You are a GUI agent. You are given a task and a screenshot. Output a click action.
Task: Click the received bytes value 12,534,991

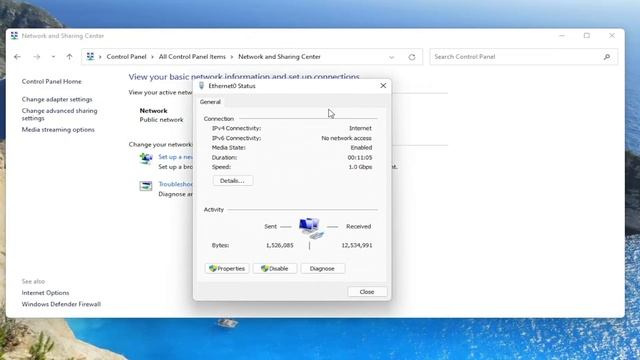click(356, 245)
